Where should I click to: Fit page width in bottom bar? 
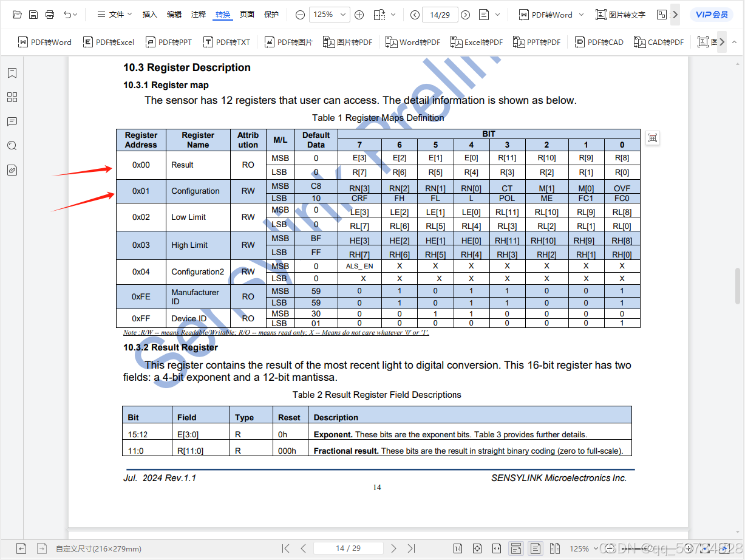(x=497, y=548)
